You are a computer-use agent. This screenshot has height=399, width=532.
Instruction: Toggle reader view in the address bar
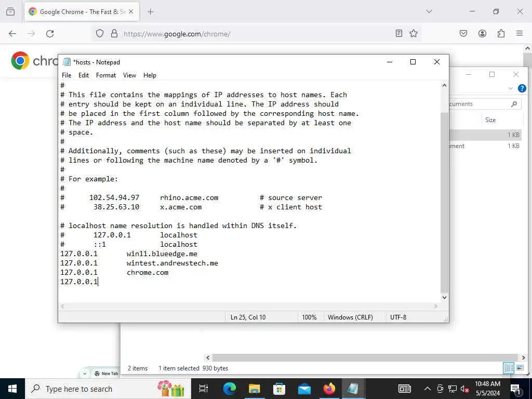pyautogui.click(x=399, y=33)
